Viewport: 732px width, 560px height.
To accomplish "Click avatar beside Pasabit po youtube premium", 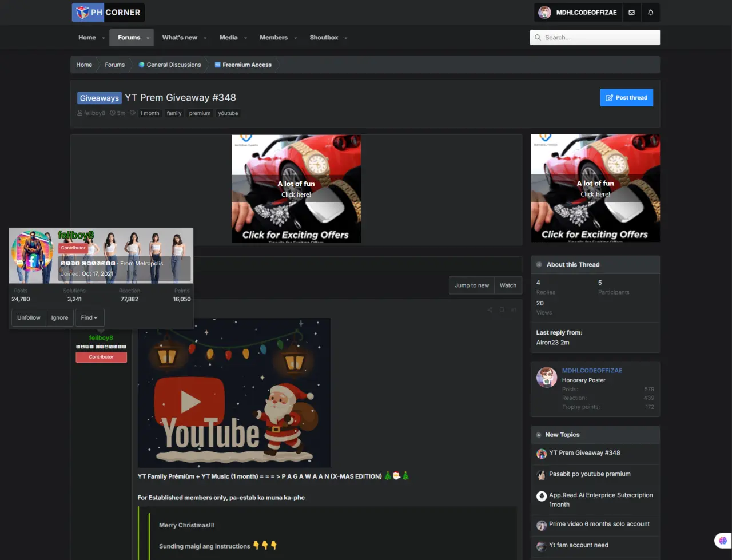I will point(541,475).
